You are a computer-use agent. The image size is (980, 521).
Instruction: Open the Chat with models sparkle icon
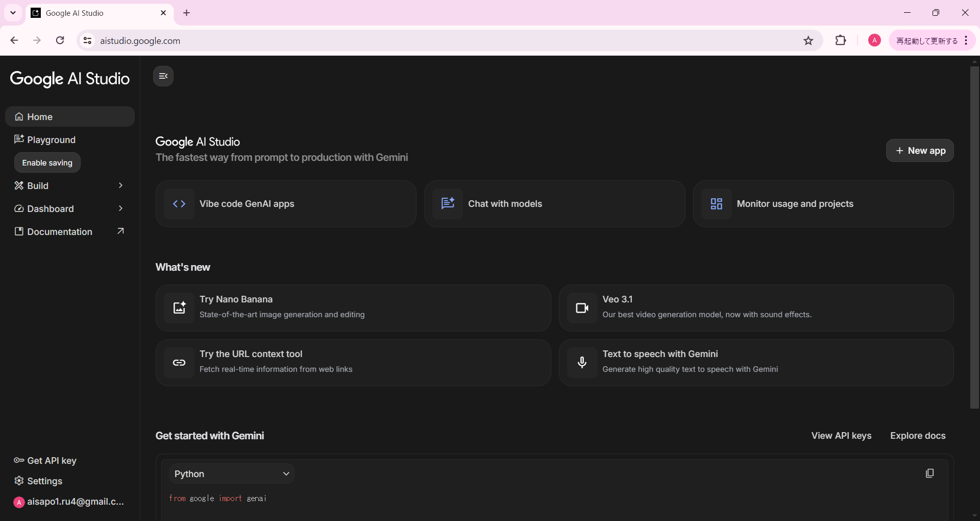click(448, 204)
